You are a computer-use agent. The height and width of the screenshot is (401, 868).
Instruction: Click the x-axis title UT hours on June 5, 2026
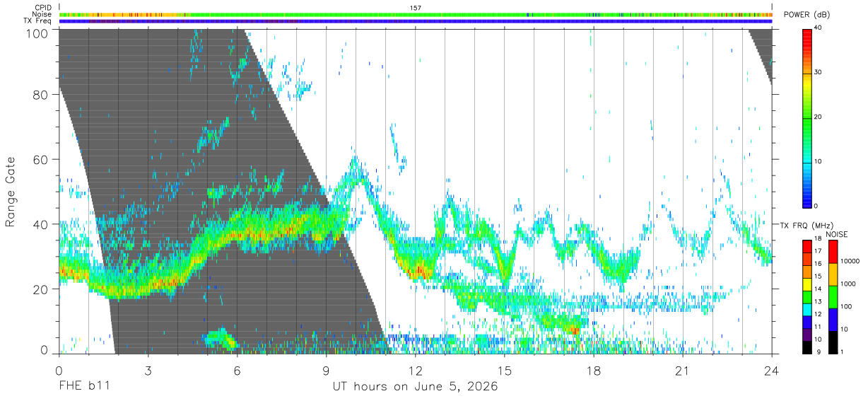[416, 387]
